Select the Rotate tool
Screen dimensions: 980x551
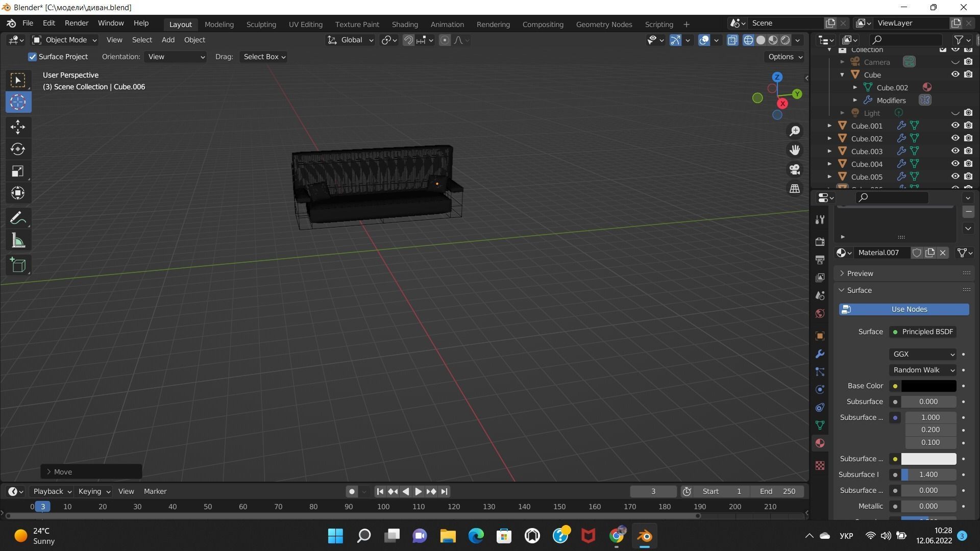point(18,149)
